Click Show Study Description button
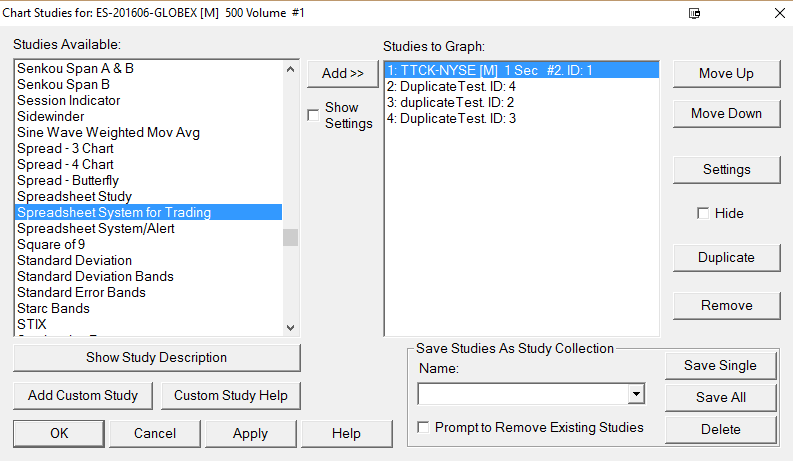Screen dimensions: 793x461 156,357
